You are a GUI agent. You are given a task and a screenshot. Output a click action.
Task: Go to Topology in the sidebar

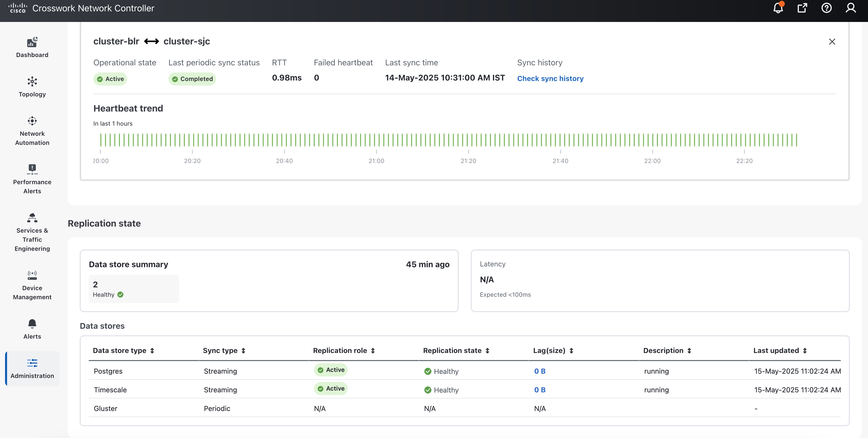(x=32, y=87)
